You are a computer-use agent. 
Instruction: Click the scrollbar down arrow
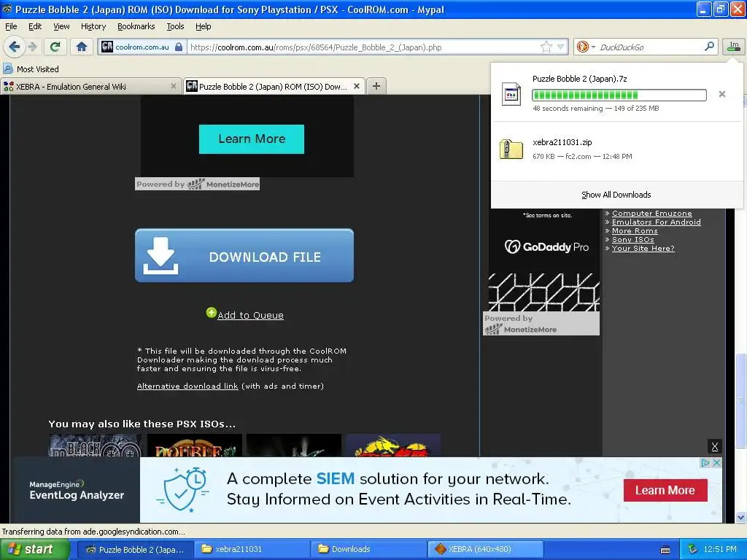(x=740, y=517)
